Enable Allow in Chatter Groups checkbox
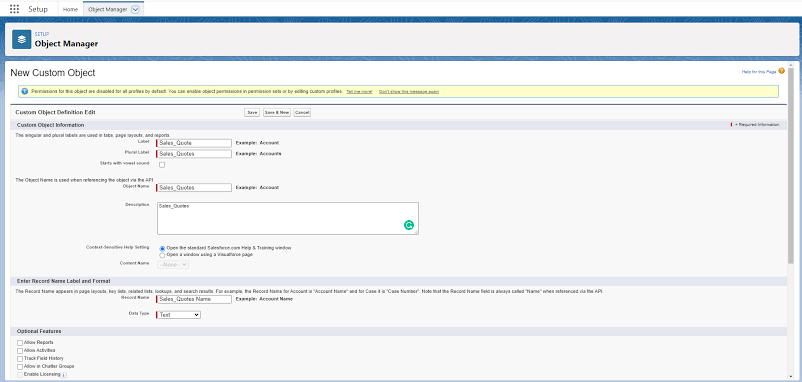 [x=20, y=367]
